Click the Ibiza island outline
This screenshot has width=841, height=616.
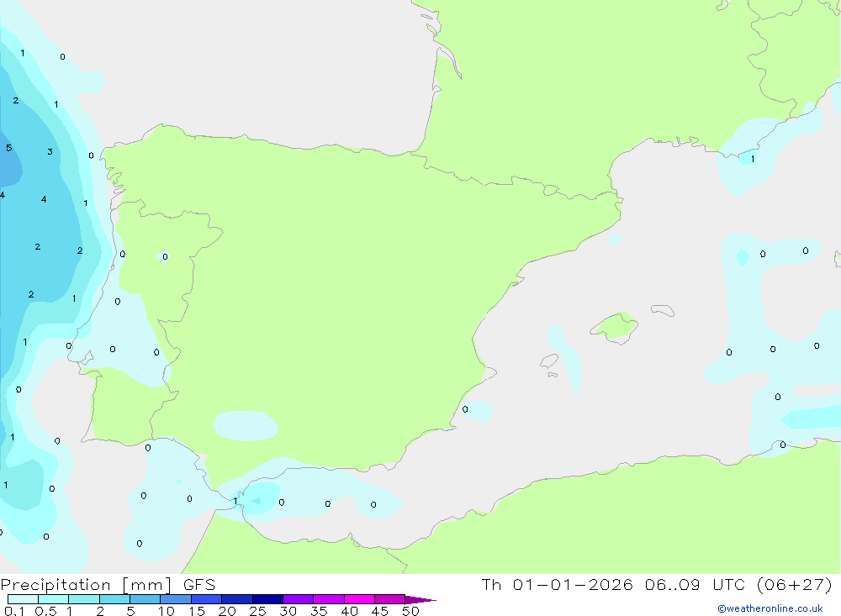coord(549,362)
